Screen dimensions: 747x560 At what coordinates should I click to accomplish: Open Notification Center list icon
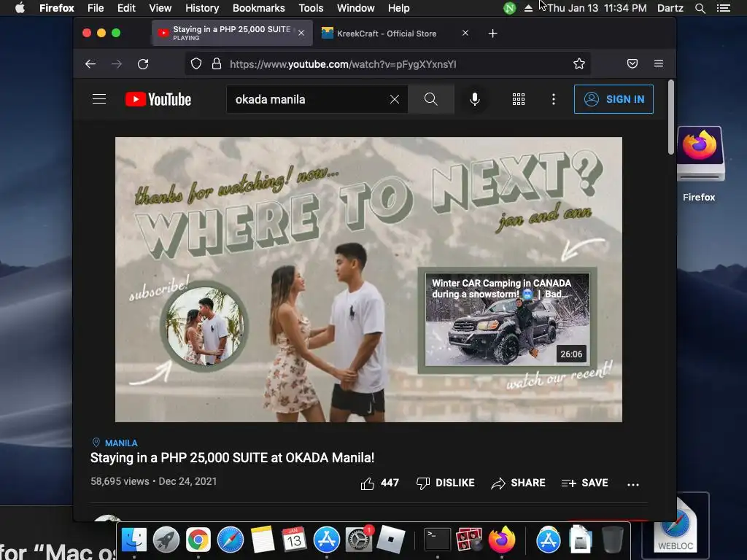pos(724,8)
